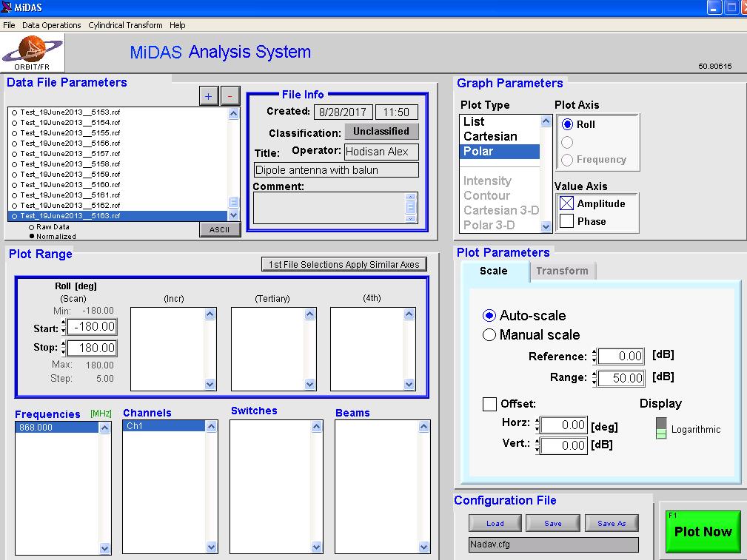Image resolution: width=747 pixels, height=560 pixels.
Task: Open the Help menu
Action: click(177, 25)
